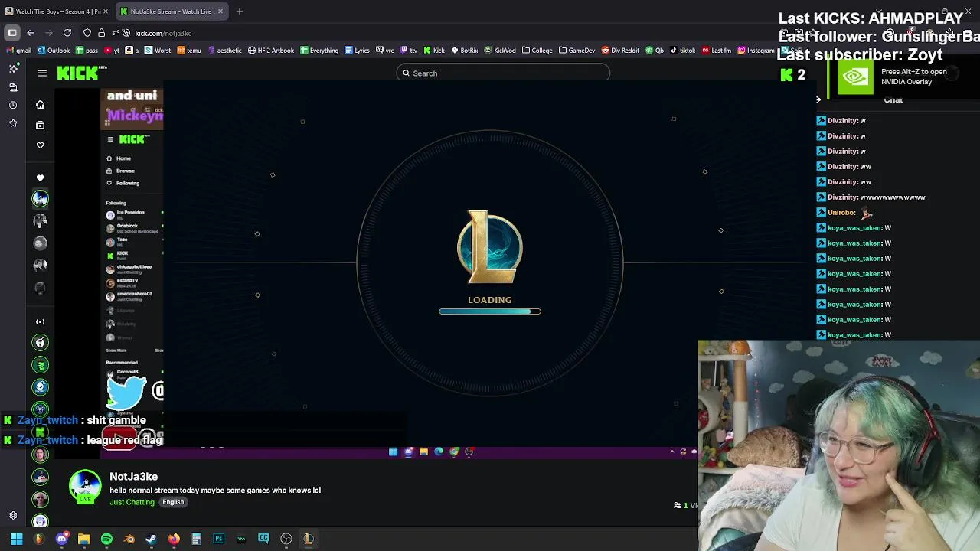
Task: Click the address bar showing kick.com/notja3ke
Action: 163,33
